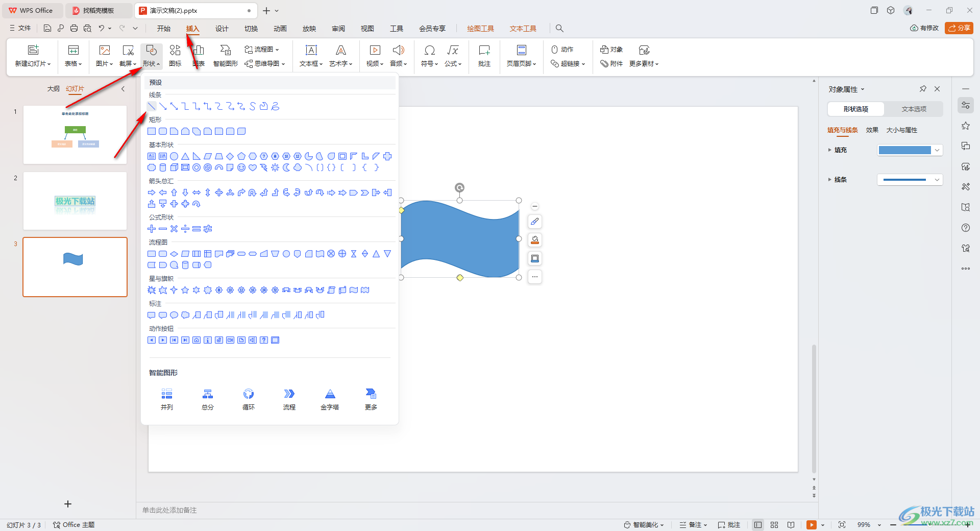Select slide 2 thumbnail
Screen dimensions: 980x531
75,201
